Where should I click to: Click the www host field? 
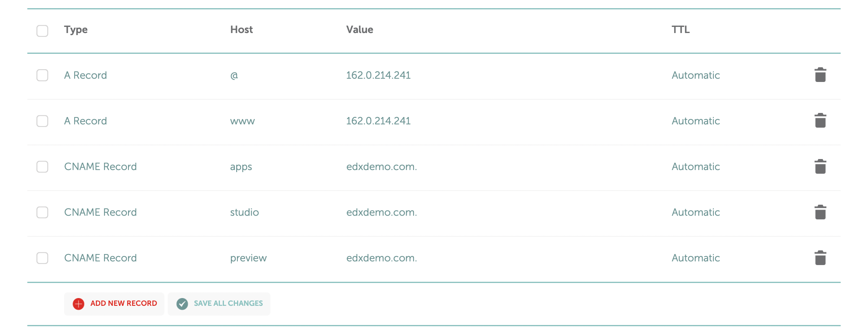pyautogui.click(x=242, y=121)
